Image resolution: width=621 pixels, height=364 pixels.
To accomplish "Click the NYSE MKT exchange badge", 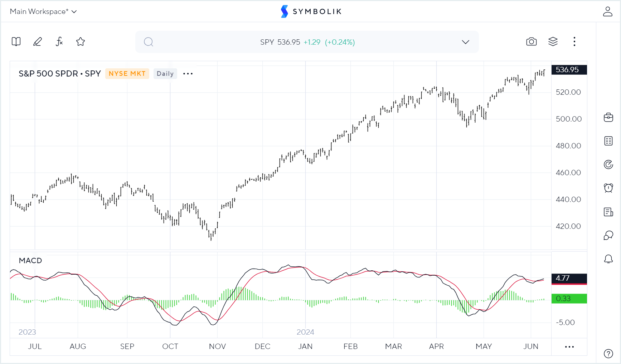I will tap(127, 74).
